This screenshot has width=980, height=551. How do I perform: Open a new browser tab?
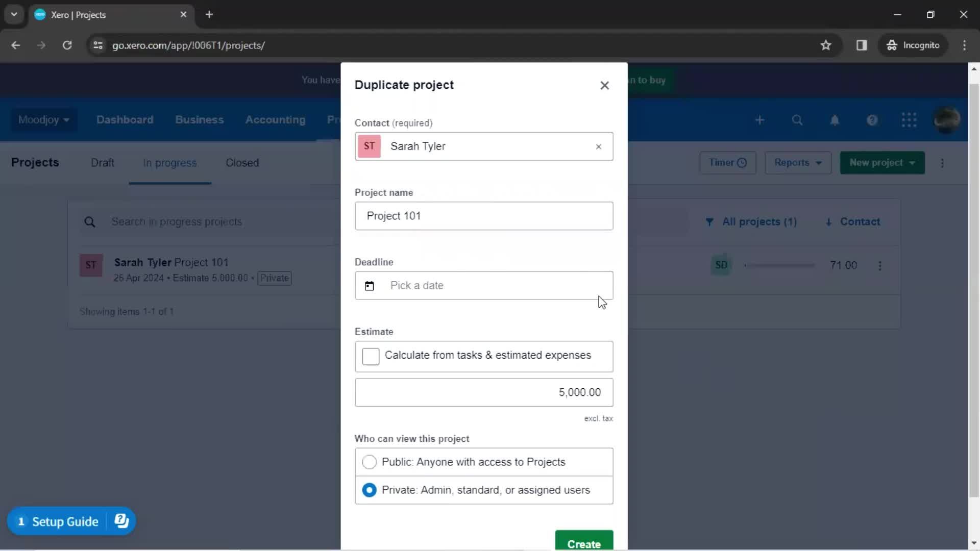click(209, 15)
